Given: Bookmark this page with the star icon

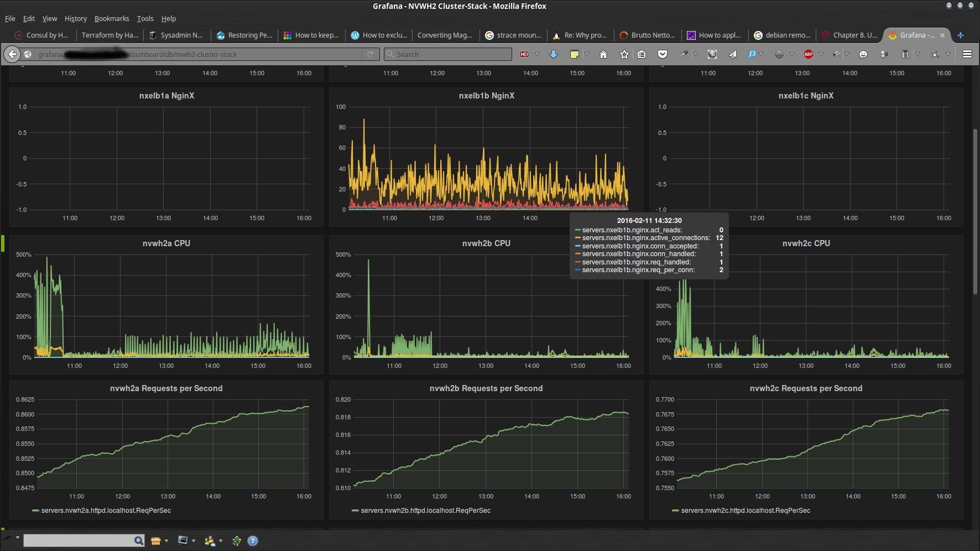Looking at the screenshot, I should [x=624, y=54].
